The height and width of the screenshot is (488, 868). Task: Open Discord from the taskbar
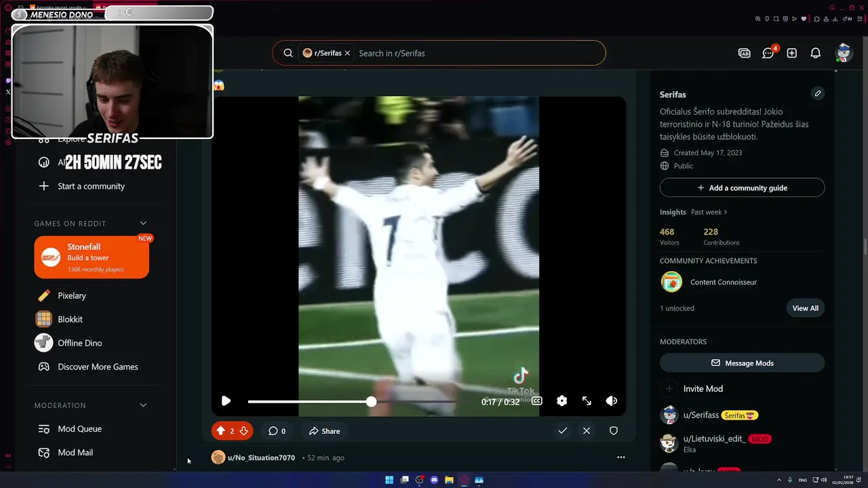(434, 480)
